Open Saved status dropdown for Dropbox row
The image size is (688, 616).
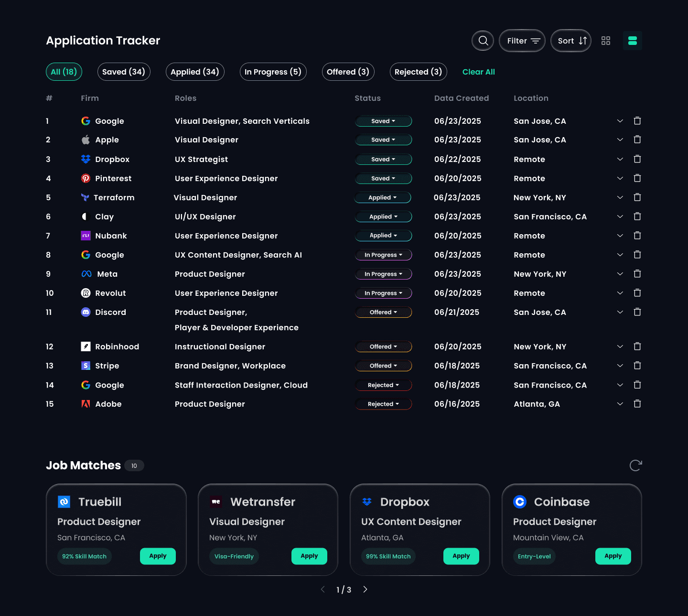[x=383, y=159]
